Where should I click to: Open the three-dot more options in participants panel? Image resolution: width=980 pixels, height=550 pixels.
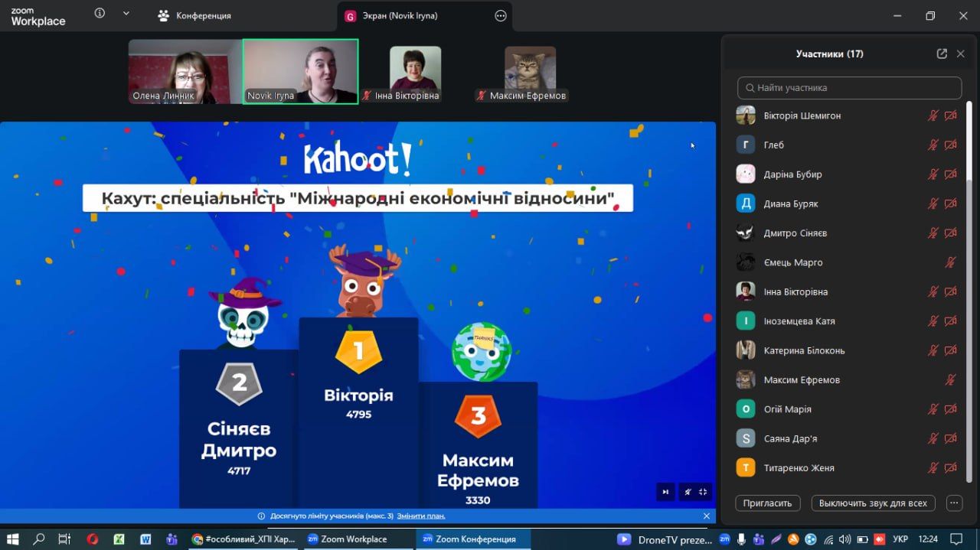pos(954,503)
